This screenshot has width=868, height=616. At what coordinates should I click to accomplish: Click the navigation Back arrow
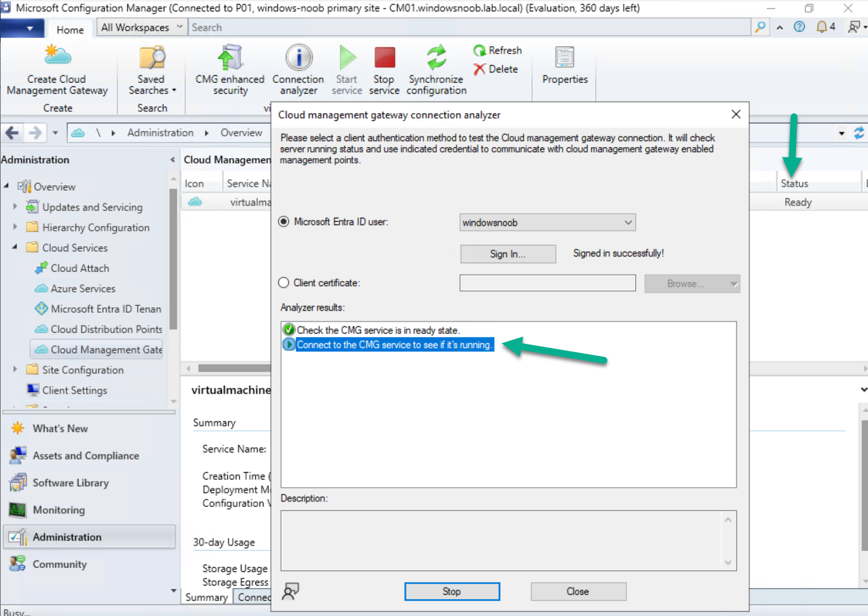tap(13, 133)
